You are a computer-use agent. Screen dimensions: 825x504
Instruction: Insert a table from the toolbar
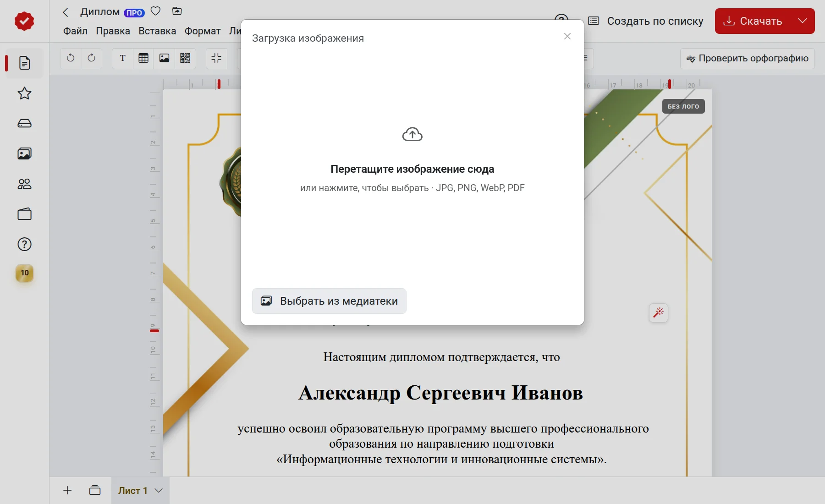point(143,58)
